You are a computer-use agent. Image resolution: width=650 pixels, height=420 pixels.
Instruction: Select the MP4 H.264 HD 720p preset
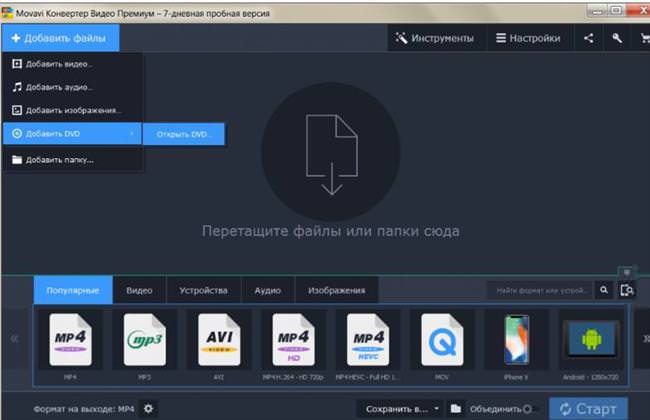(x=293, y=345)
